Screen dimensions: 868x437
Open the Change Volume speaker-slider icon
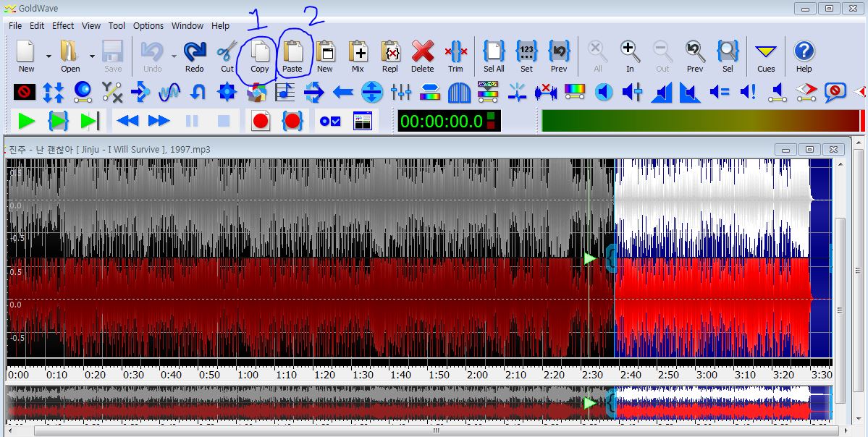[x=632, y=92]
